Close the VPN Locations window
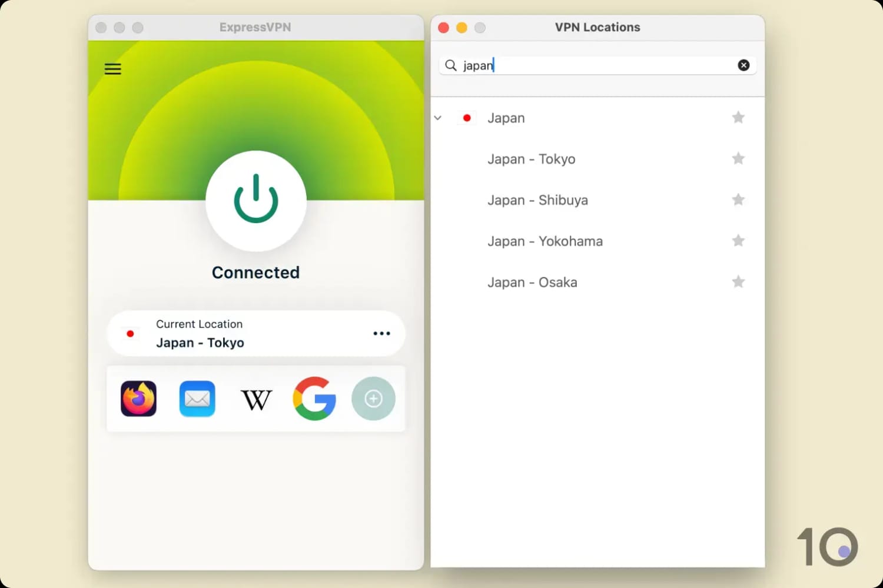Image resolution: width=883 pixels, height=588 pixels. [x=444, y=28]
